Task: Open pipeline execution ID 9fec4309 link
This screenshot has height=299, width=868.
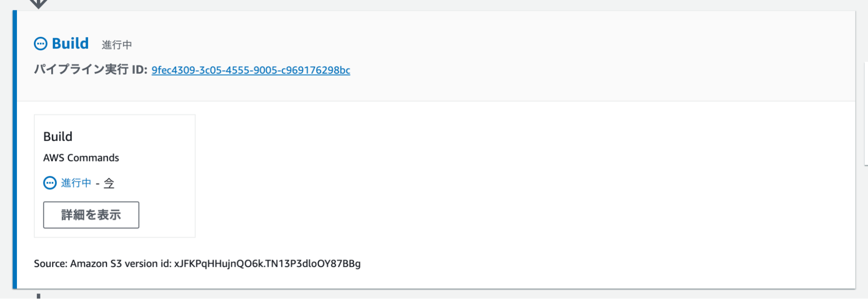Action: [251, 70]
